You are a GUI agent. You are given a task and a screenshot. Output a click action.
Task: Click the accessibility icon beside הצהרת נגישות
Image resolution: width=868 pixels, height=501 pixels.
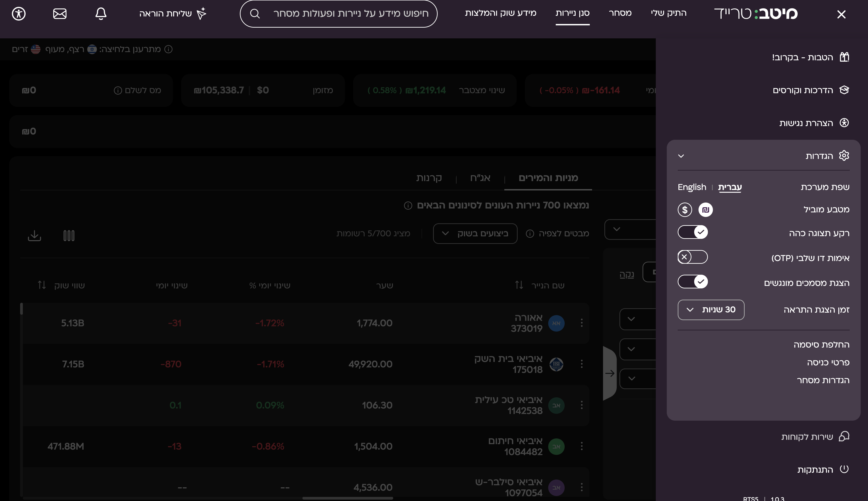844,123
